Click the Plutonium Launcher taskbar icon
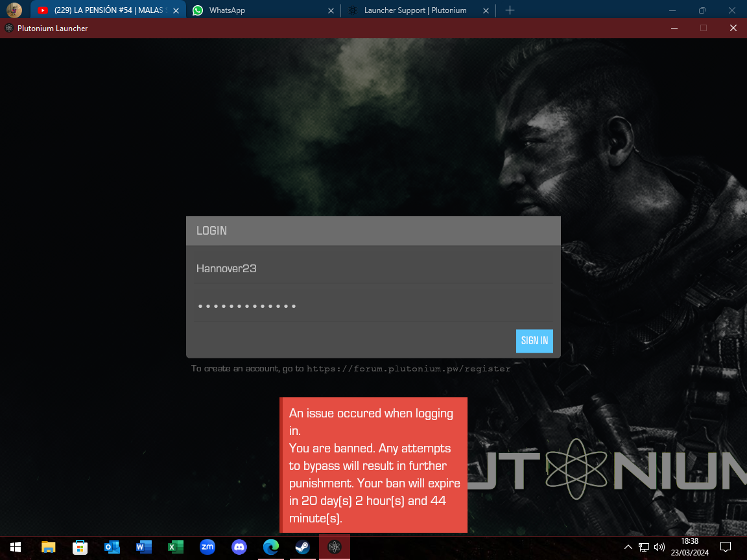 [x=335, y=547]
